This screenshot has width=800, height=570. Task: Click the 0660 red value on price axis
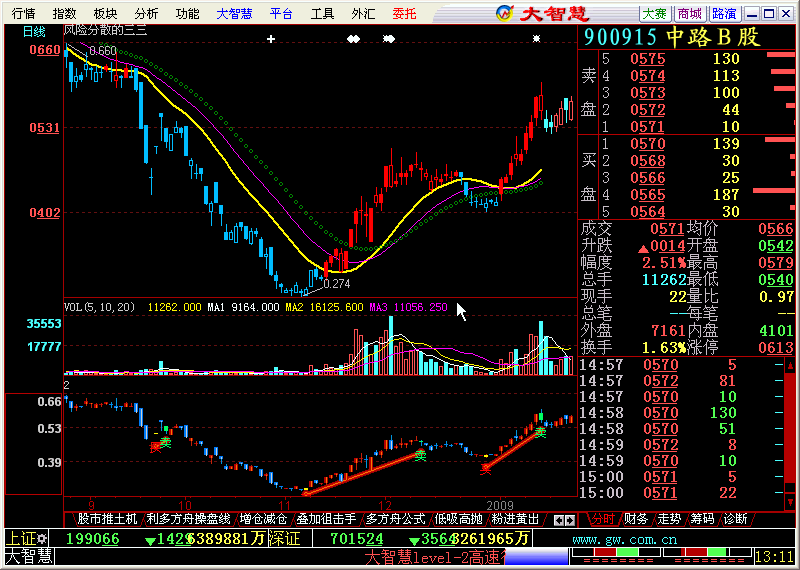(x=45, y=50)
